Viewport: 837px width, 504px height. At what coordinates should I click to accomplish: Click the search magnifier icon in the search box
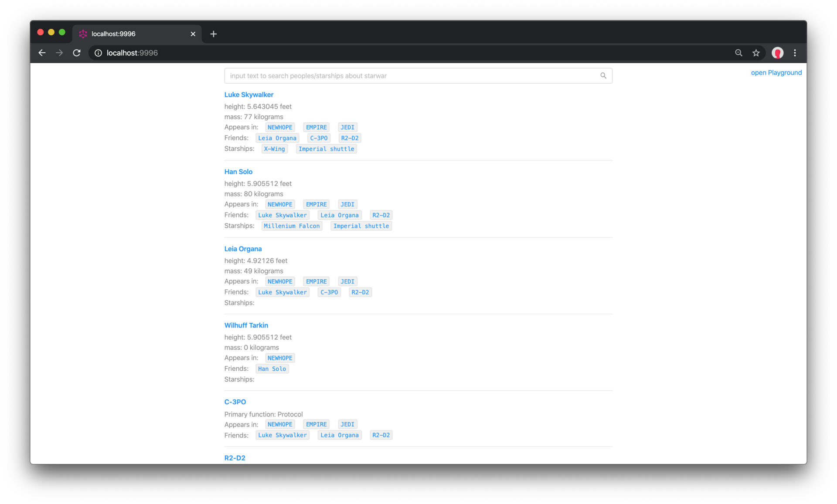click(x=603, y=76)
